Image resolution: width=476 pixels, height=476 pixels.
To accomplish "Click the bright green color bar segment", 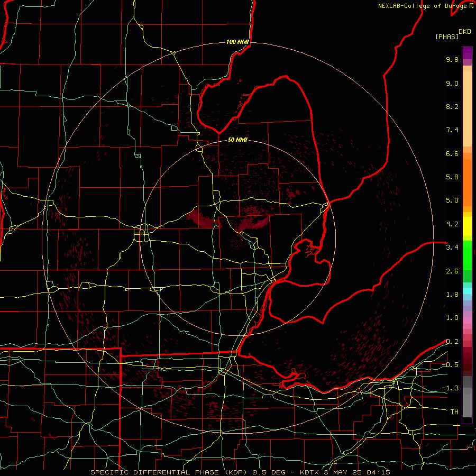I will (x=467, y=255).
